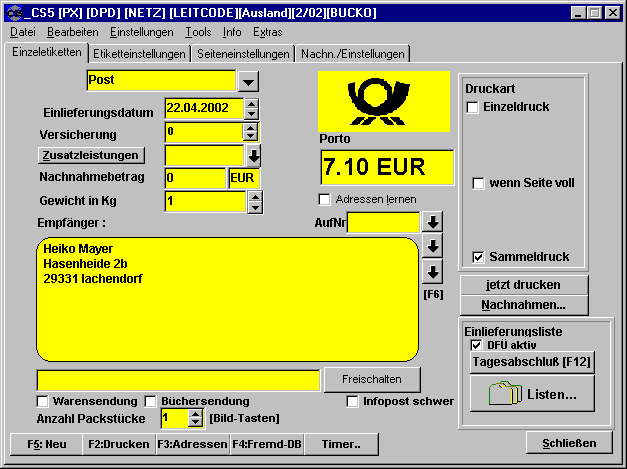
Task: Switch to Etiketteinstellungen tab
Action: (x=139, y=54)
